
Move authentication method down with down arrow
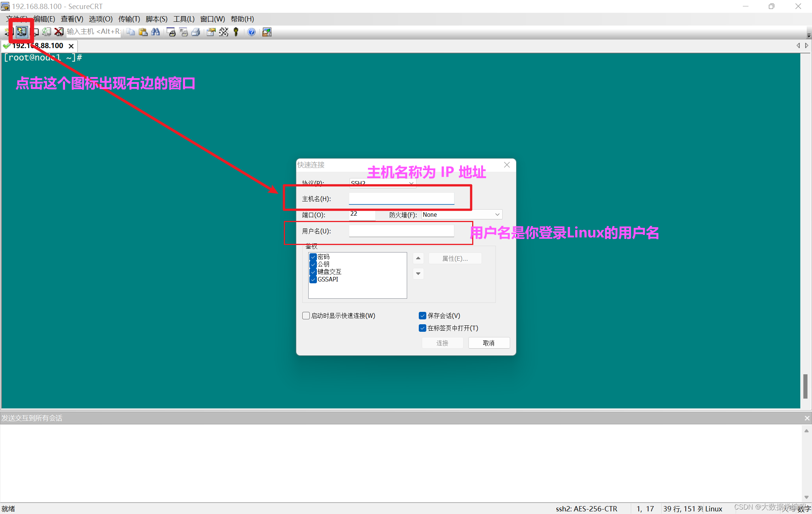pos(418,274)
